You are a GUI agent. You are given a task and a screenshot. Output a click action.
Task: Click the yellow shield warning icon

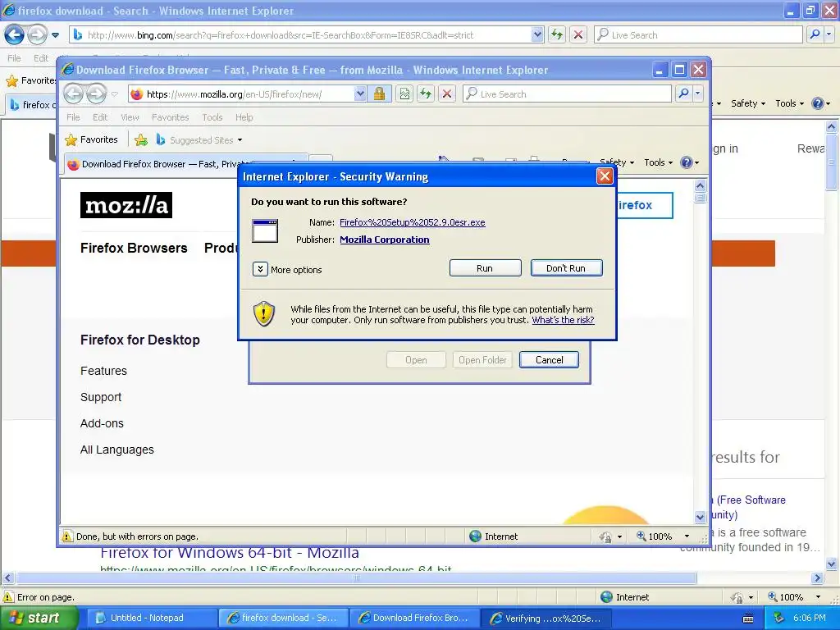tap(263, 314)
